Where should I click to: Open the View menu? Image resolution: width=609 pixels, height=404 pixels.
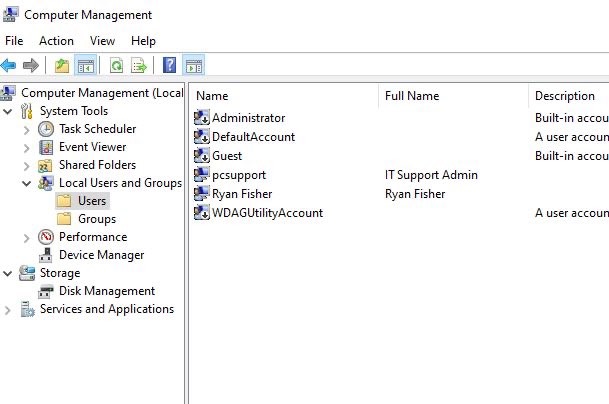click(x=103, y=41)
